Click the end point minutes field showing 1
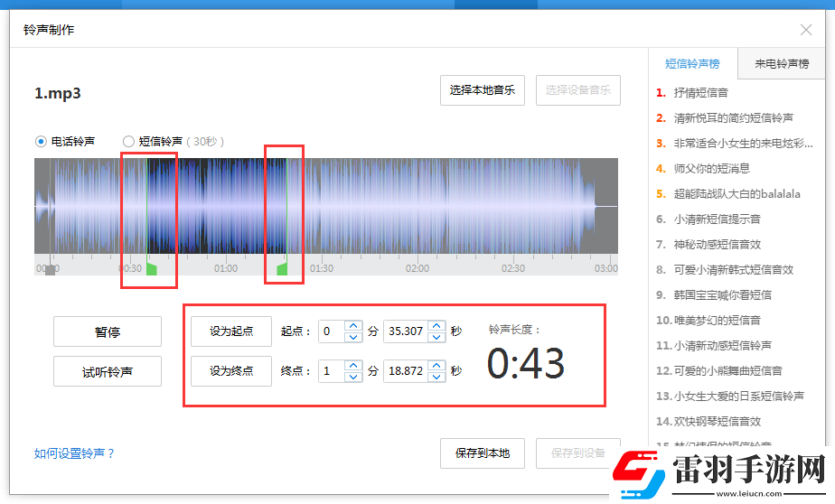 point(332,371)
